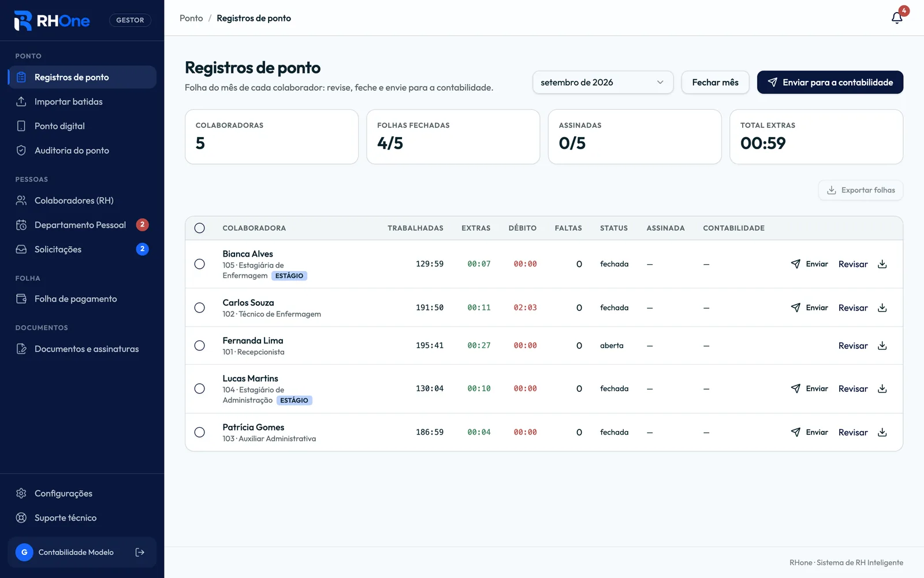This screenshot has width=924, height=578.
Task: Click Enviar para a contabilidade button
Action: pos(830,82)
